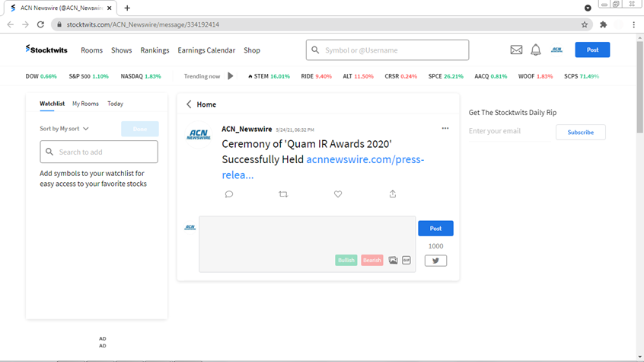Open the notifications bell
The image size is (644, 362).
point(536,50)
